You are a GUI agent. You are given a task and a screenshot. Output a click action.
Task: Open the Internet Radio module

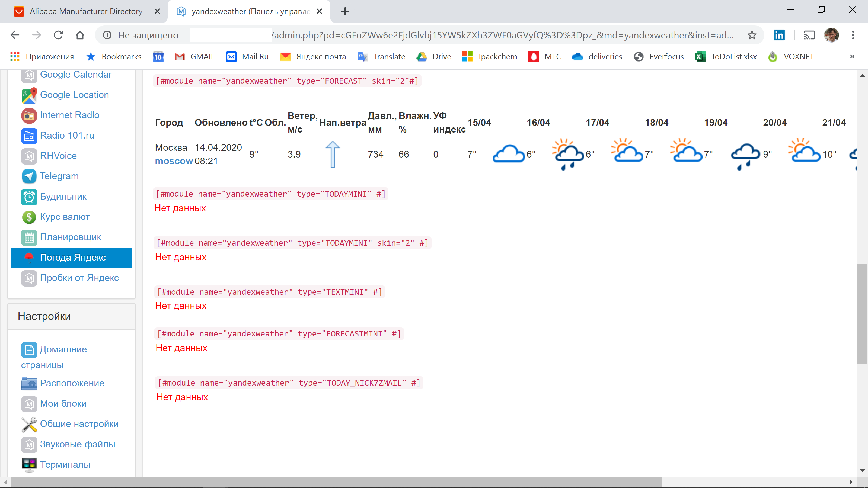pyautogui.click(x=70, y=115)
